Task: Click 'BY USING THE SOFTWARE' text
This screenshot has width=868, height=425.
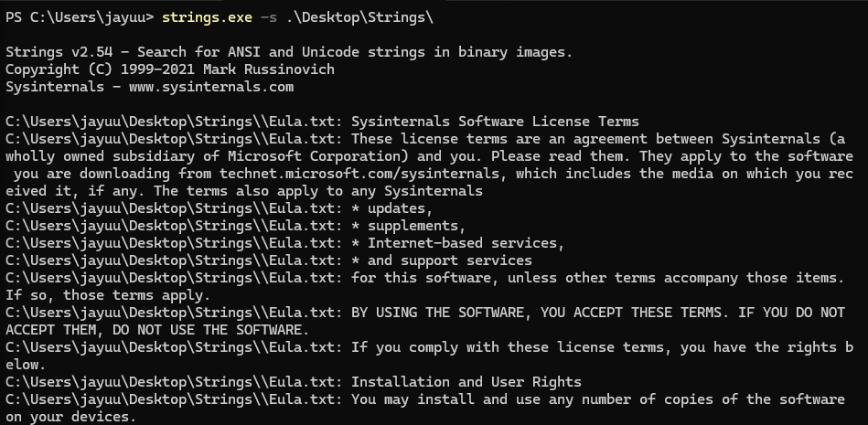Action: pos(437,312)
